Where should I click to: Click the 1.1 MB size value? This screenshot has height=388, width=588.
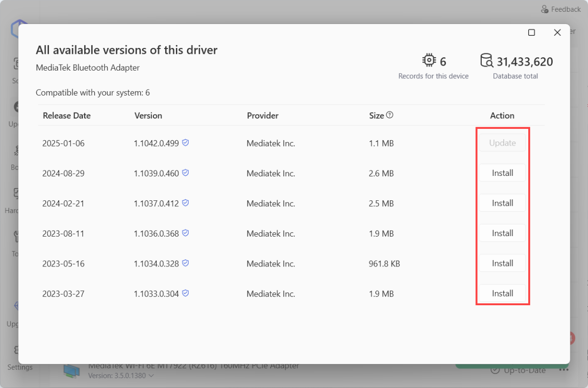click(x=381, y=144)
